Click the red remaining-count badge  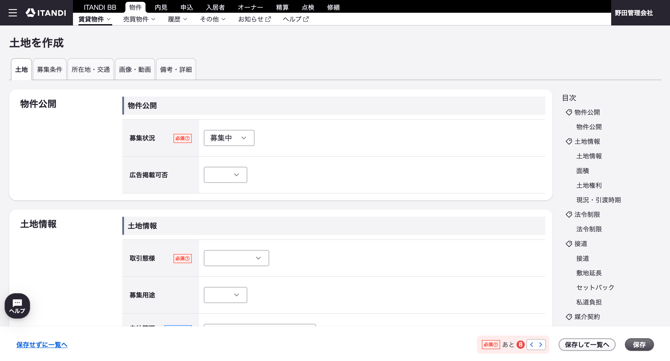pos(520,345)
